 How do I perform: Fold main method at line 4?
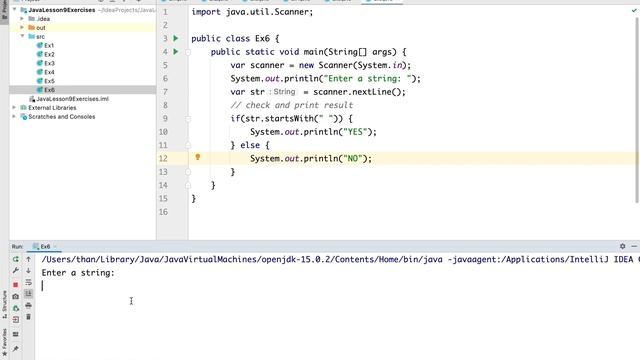point(188,52)
